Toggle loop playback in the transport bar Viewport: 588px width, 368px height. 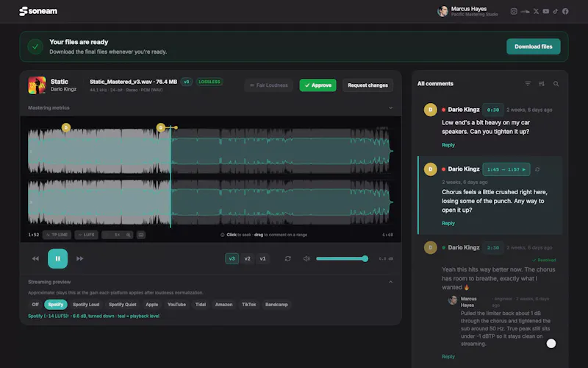(287, 258)
